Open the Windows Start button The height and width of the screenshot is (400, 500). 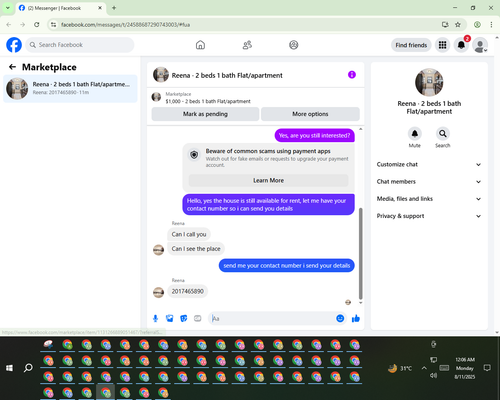9,368
